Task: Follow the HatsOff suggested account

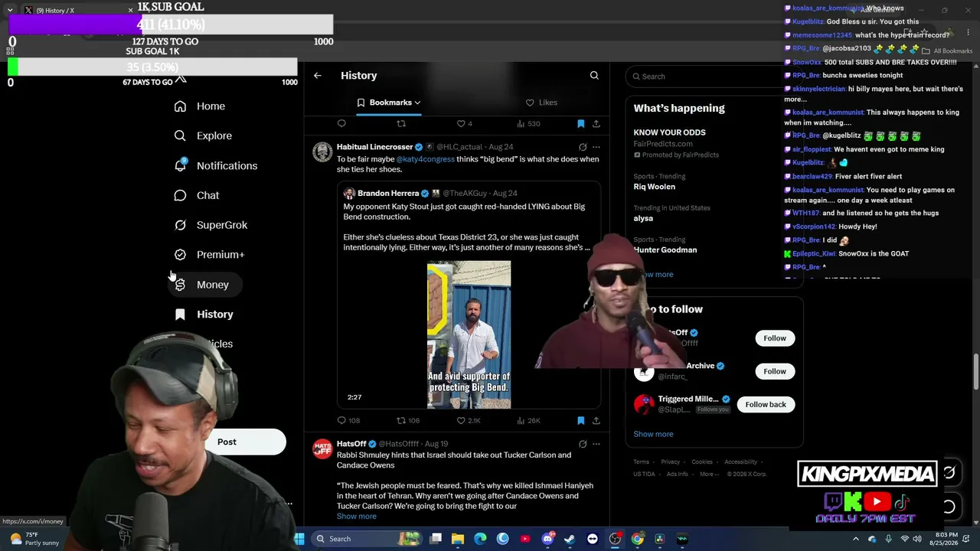Action: tap(774, 338)
